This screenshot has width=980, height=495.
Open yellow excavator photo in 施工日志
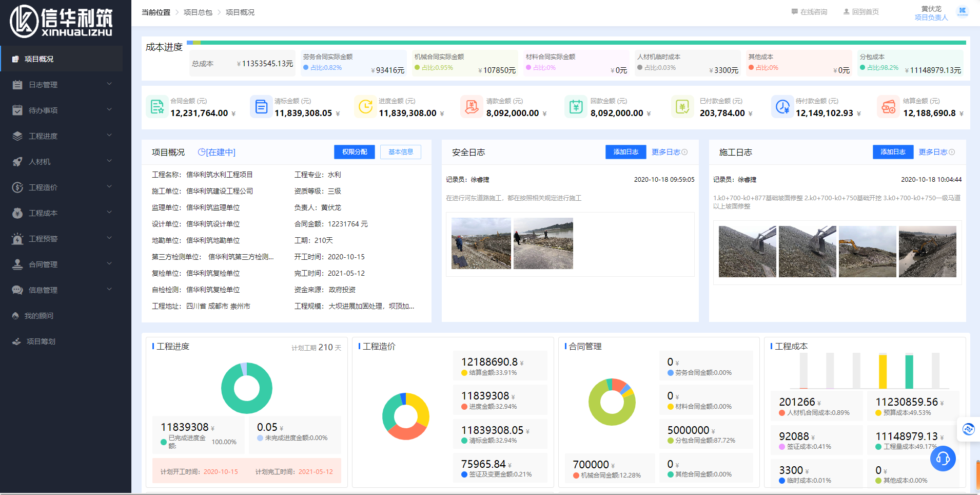coord(868,252)
